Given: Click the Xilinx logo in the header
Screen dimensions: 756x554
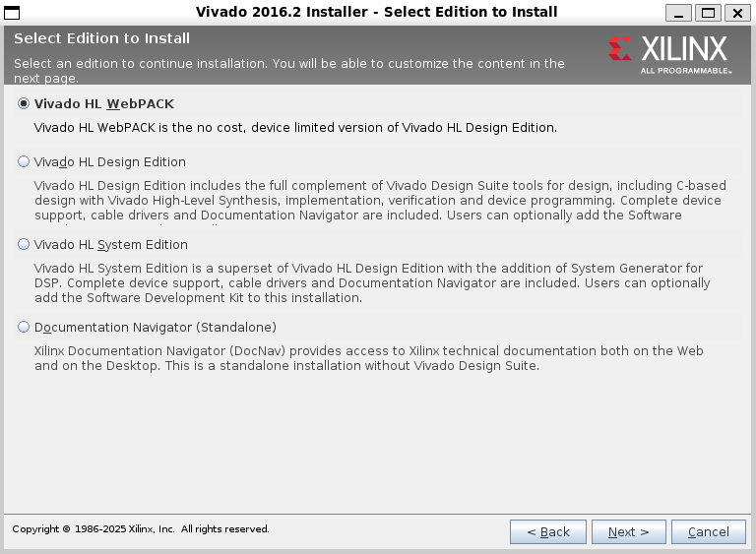Looking at the screenshot, I should [668, 52].
